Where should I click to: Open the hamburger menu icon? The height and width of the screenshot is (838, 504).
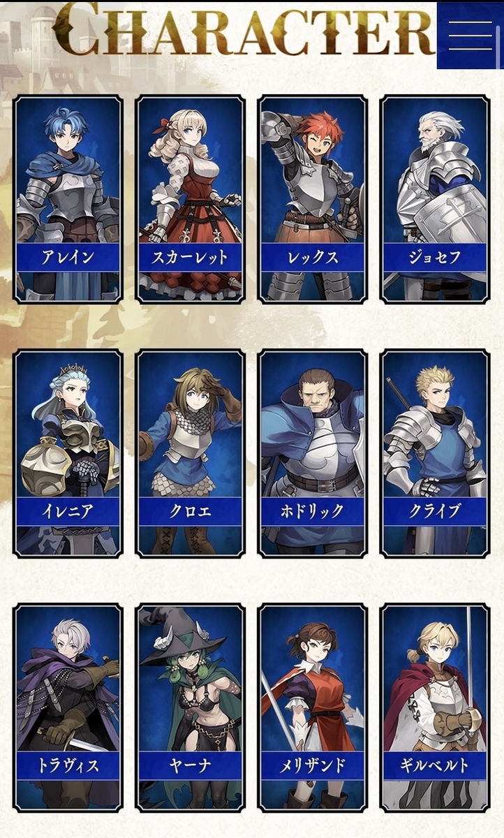coord(470,35)
